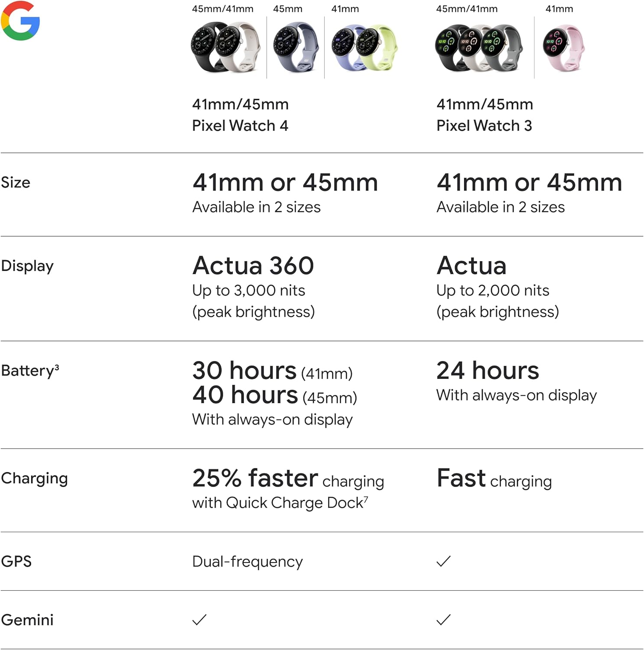This screenshot has height=650, width=644.
Task: Click the Actua 360 display heading
Action: coord(253,266)
